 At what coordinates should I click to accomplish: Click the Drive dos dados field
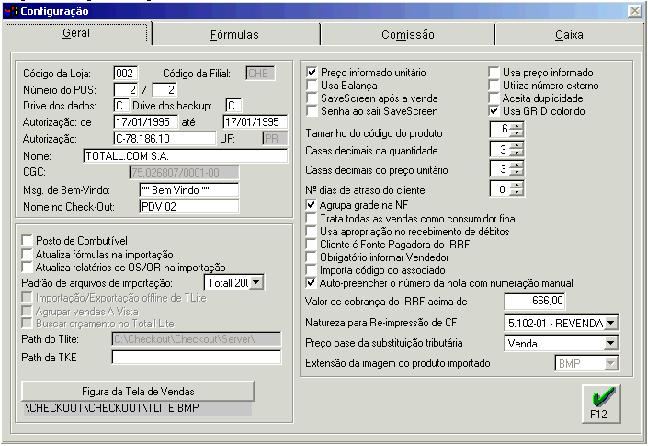[121, 105]
